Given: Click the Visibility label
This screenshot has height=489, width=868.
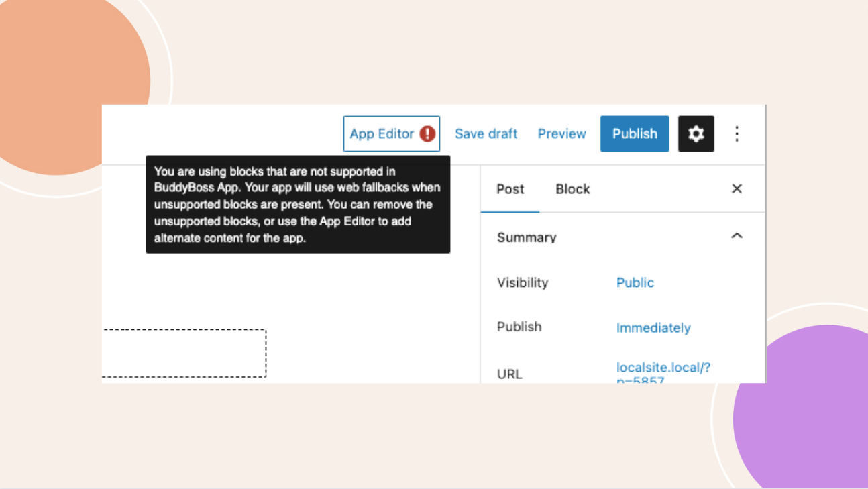Looking at the screenshot, I should pos(523,282).
